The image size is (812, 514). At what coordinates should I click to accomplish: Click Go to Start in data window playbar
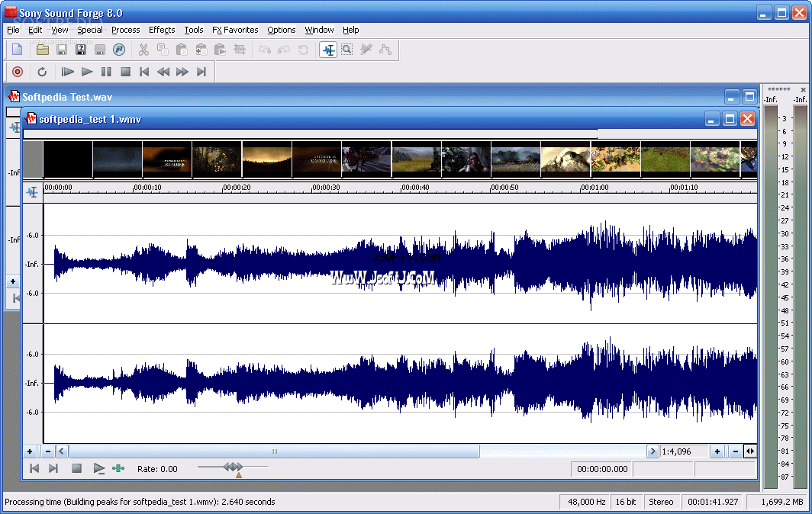point(34,468)
